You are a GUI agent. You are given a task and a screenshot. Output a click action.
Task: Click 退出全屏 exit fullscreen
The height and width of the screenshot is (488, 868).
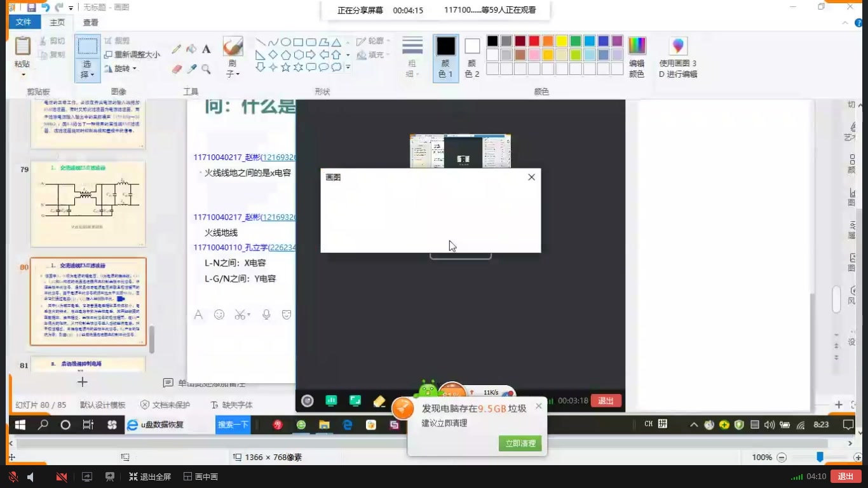point(150,477)
